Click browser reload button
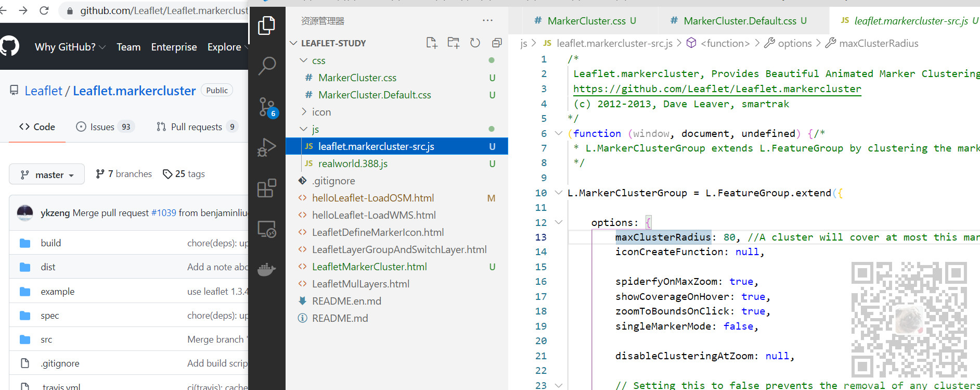The width and height of the screenshot is (980, 390). pyautogui.click(x=44, y=10)
